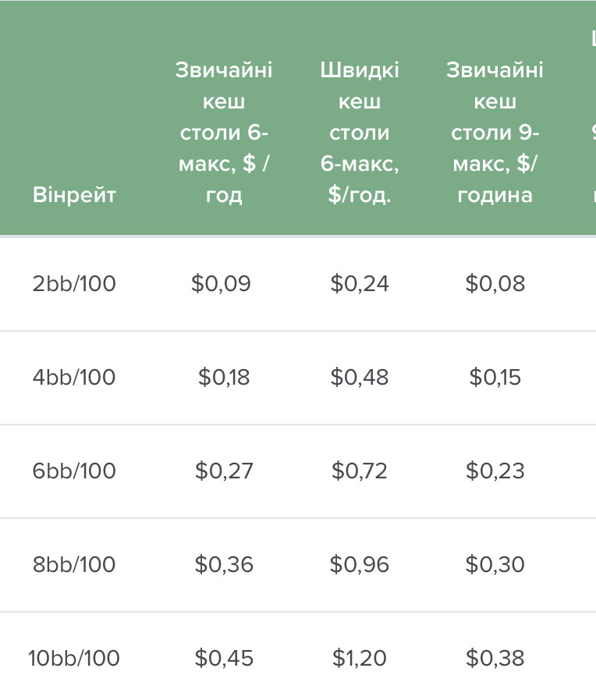Image resolution: width=596 pixels, height=700 pixels.
Task: Click the $0,96 cell
Action: coord(360,565)
